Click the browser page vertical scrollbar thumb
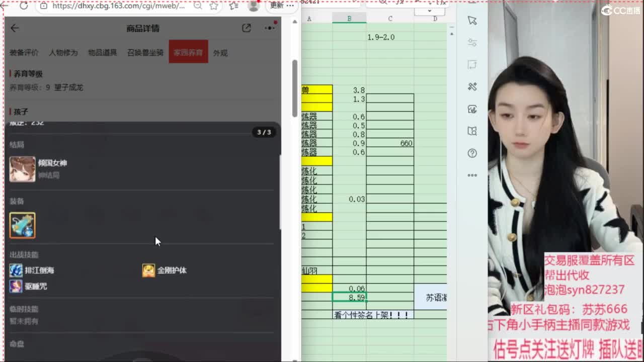This screenshot has height=362, width=644. pyautogui.click(x=295, y=88)
